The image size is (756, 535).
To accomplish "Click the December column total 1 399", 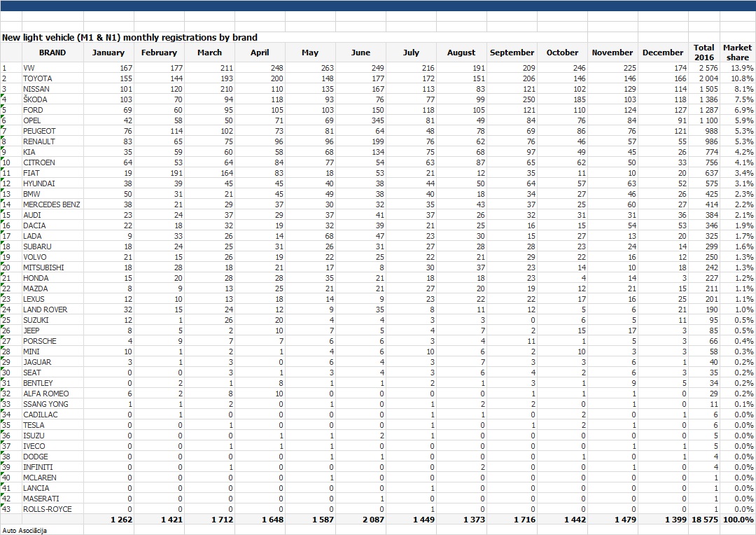I will coord(663,520).
